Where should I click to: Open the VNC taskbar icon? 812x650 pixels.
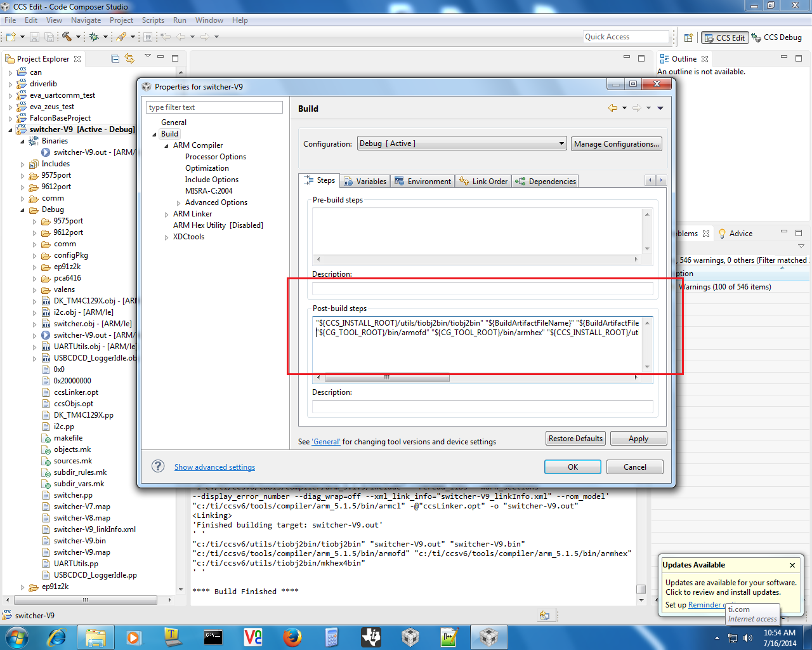(x=253, y=637)
